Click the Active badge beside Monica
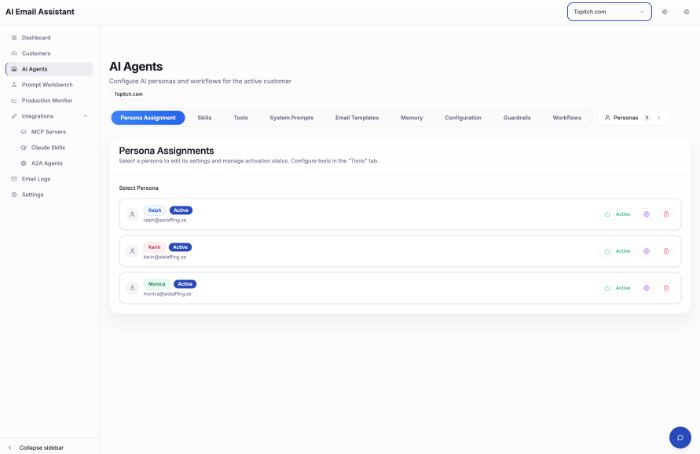This screenshot has height=454, width=700. point(185,284)
